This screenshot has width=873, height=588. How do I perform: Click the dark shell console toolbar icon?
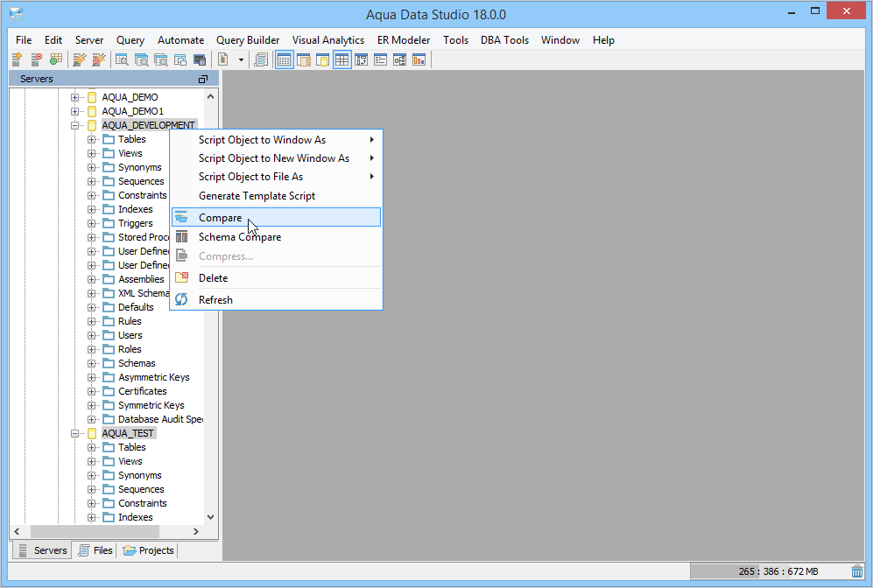tap(200, 59)
